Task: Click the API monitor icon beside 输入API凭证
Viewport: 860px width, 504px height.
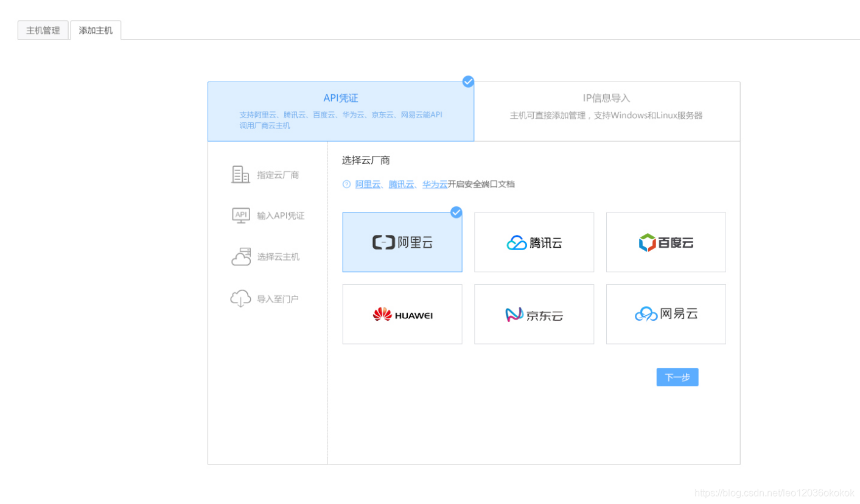Action: (240, 215)
